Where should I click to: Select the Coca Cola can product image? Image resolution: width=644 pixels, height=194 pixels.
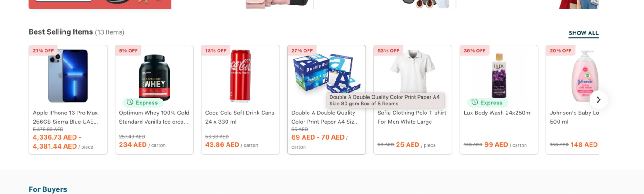click(x=240, y=76)
